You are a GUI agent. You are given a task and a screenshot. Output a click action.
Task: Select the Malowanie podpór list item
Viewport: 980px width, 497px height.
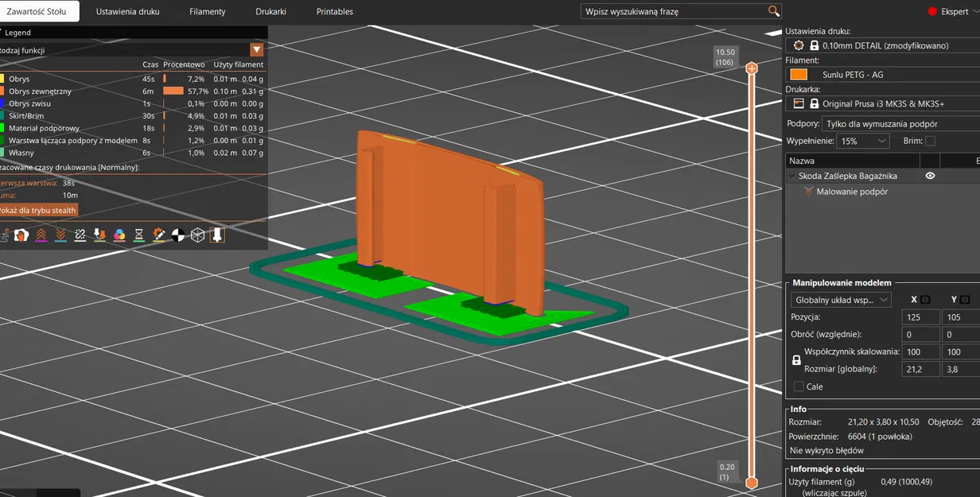(852, 192)
